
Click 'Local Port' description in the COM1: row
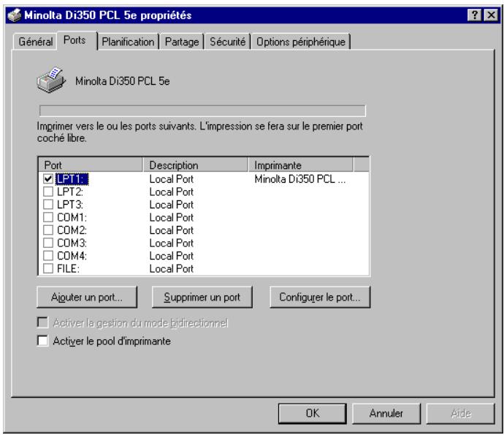[172, 218]
